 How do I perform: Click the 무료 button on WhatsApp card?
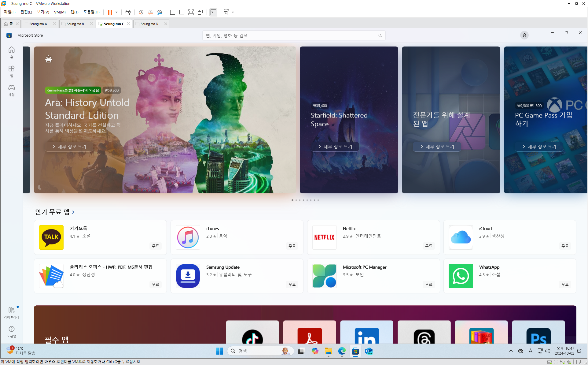pyautogui.click(x=564, y=284)
